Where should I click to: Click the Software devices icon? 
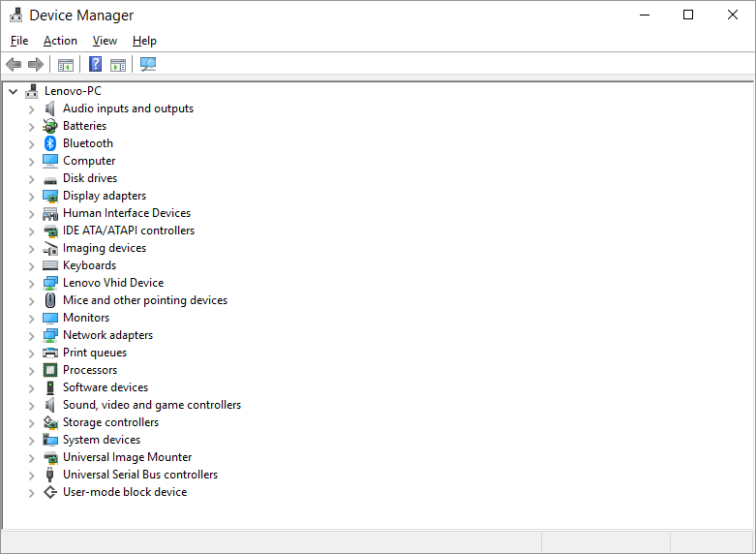(x=50, y=387)
